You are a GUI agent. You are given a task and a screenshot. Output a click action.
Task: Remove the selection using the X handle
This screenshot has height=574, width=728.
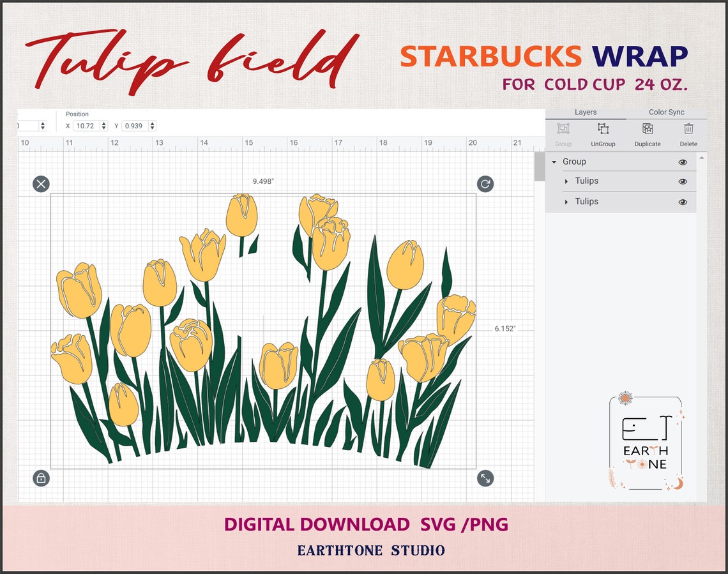pos(40,185)
